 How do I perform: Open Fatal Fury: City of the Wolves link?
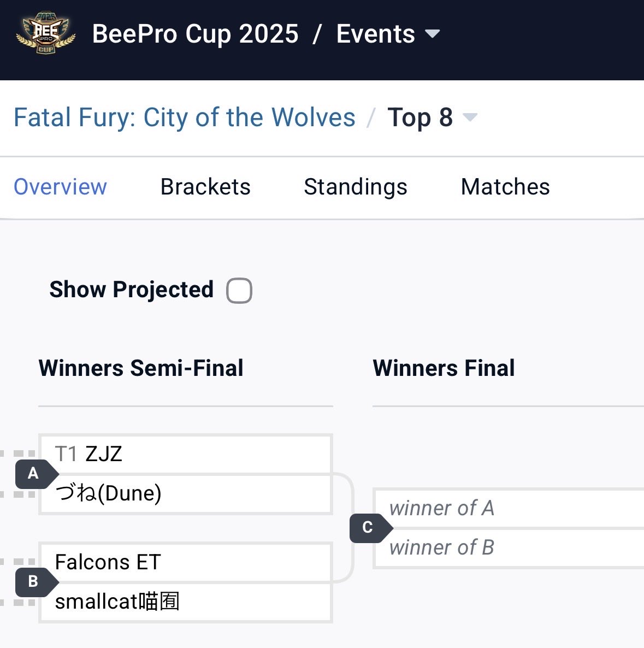coord(184,117)
